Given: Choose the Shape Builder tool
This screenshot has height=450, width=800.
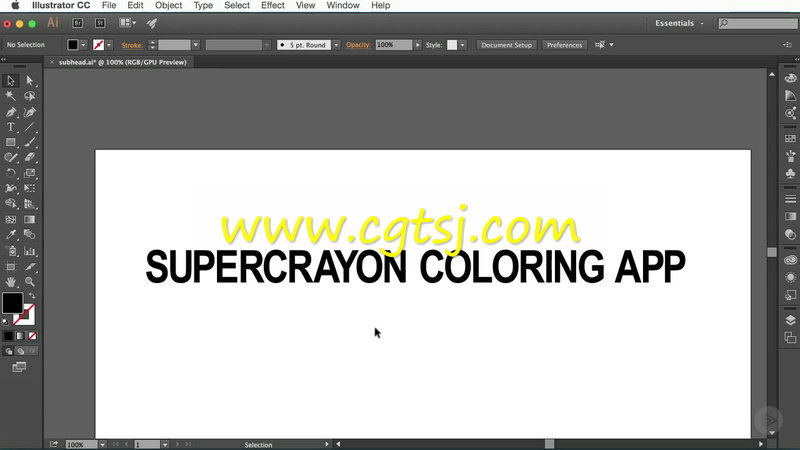Looking at the screenshot, I should (11, 204).
